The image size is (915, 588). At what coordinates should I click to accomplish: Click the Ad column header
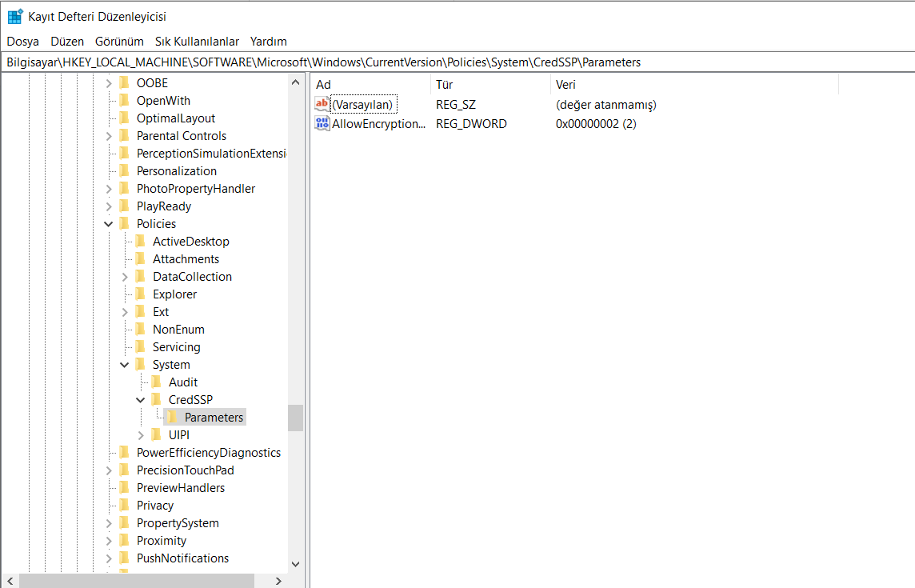(370, 85)
